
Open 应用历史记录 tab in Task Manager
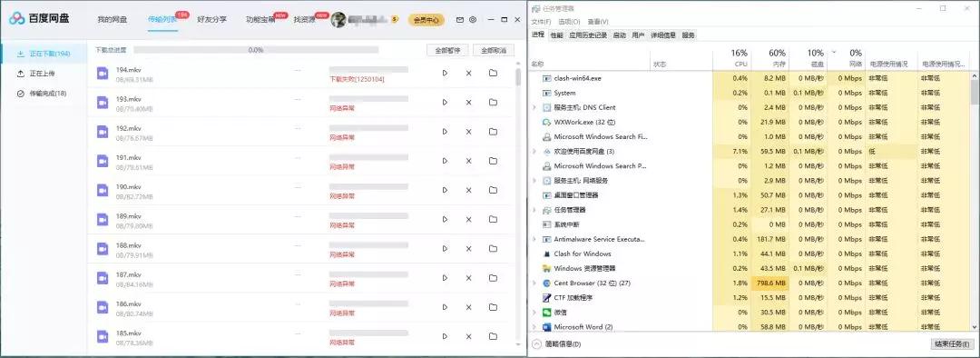point(588,35)
